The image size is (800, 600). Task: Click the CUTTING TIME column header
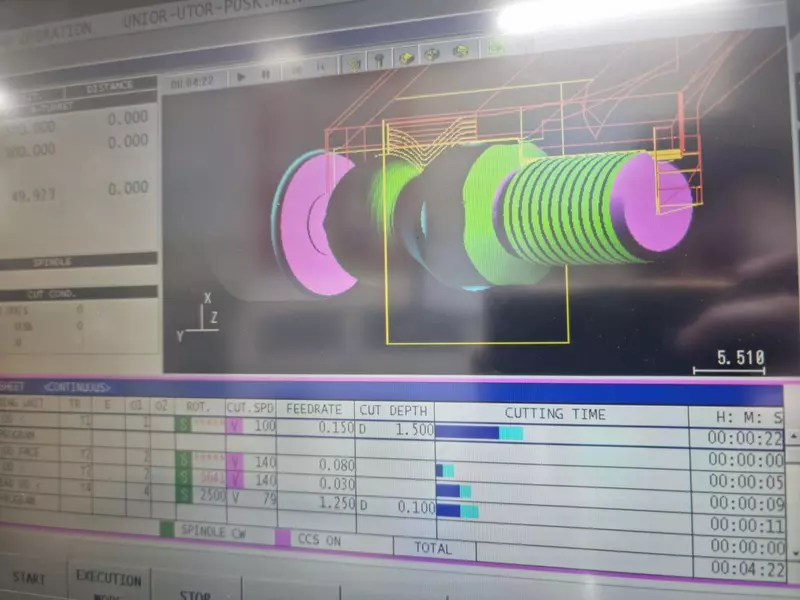(555, 413)
